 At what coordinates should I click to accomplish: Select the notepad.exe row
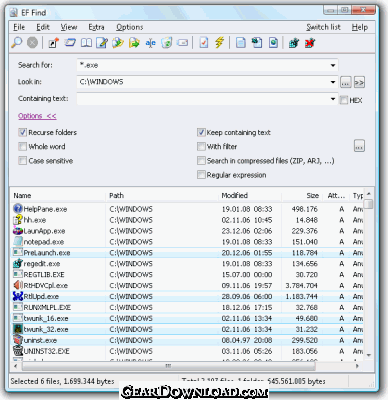tap(188, 242)
